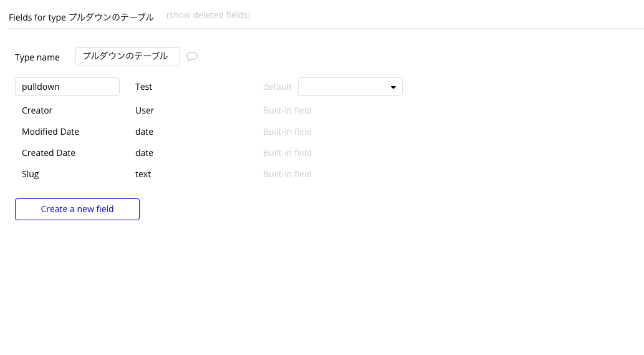This screenshot has height=355, width=644.
Task: Click the date type beside Modified Date
Action: click(x=144, y=132)
